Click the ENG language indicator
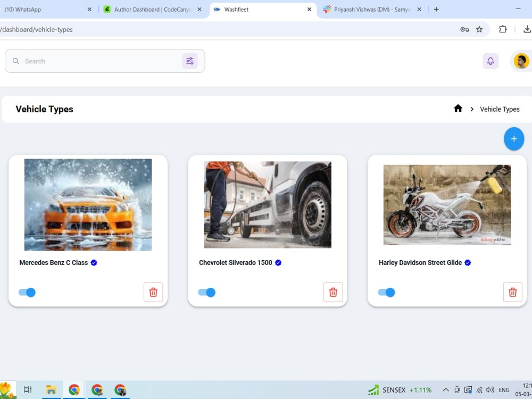 pyautogui.click(x=504, y=390)
